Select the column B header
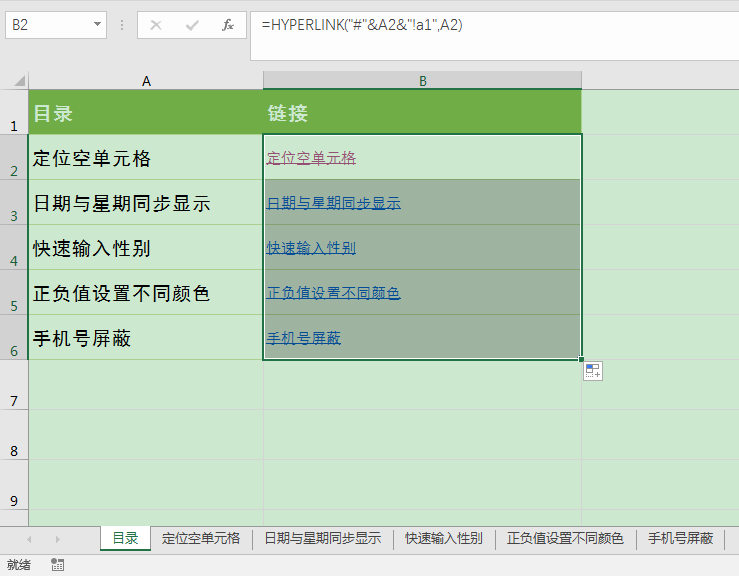The image size is (739, 576). coord(423,81)
